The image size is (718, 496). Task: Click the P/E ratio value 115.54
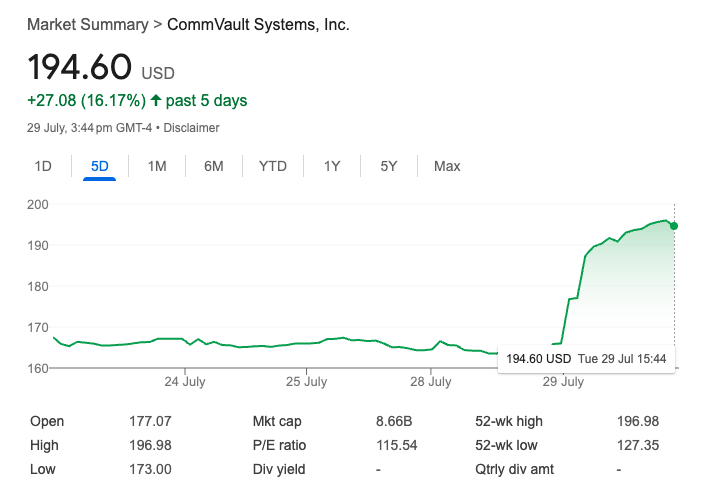tap(397, 445)
